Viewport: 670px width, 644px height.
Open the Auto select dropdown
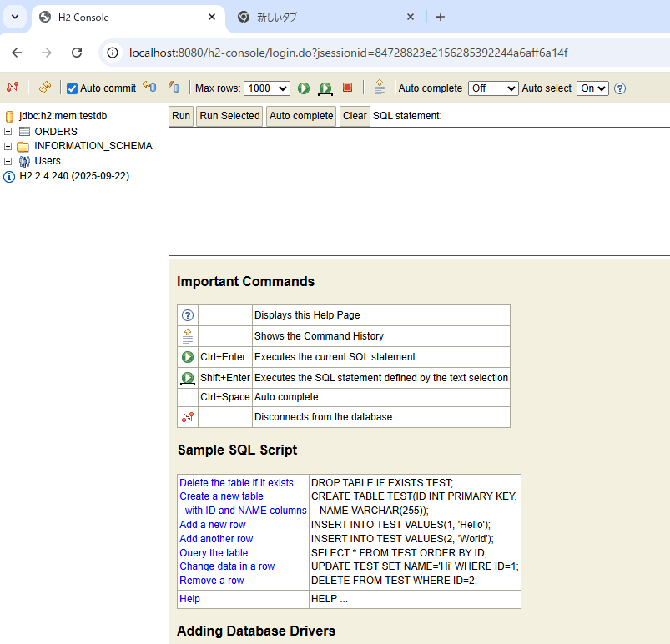click(x=592, y=88)
